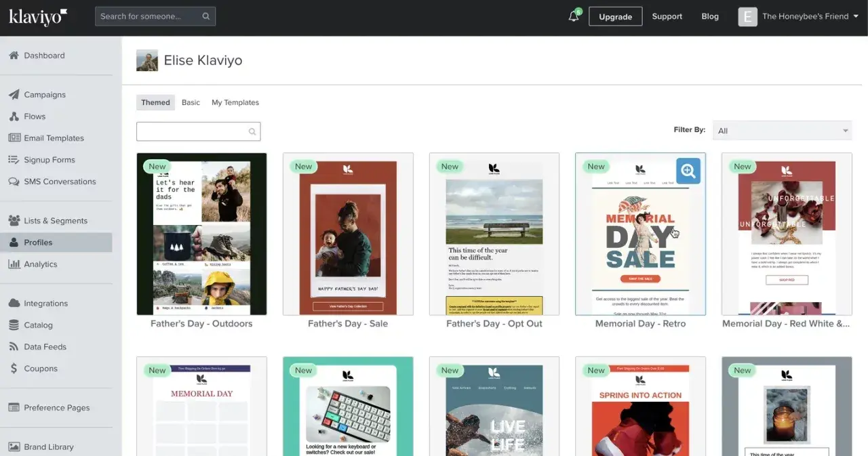Click the Flows icon in sidebar
The height and width of the screenshot is (456, 868).
pos(14,117)
